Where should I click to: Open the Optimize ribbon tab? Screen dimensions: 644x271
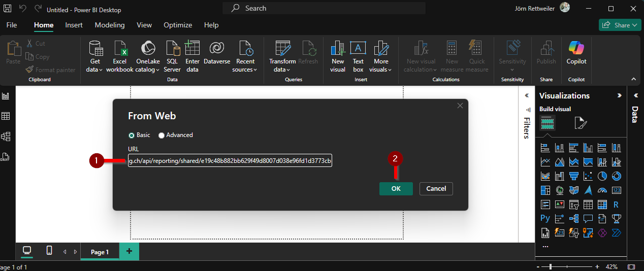[178, 25]
